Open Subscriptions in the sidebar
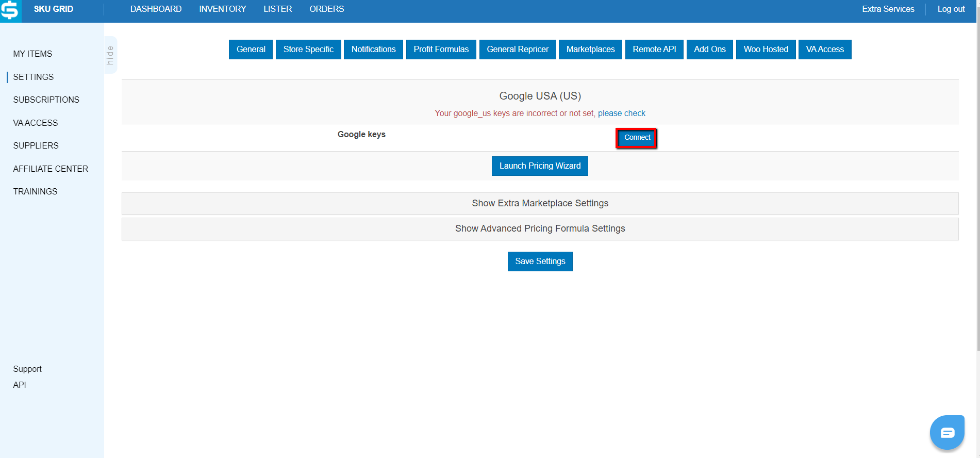This screenshot has width=980, height=458. [46, 100]
